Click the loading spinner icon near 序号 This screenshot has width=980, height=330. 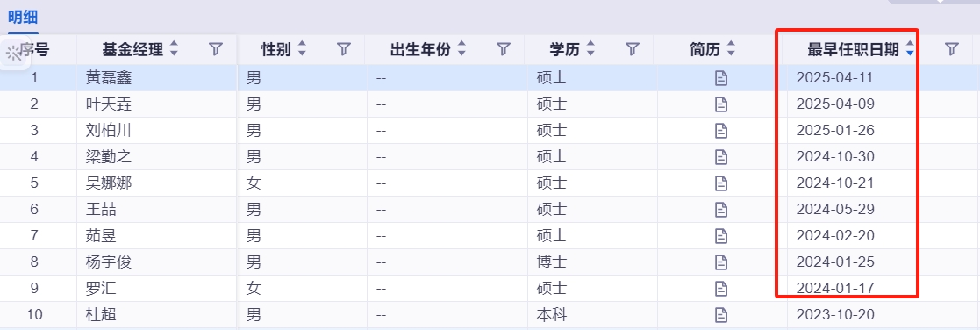click(x=13, y=54)
